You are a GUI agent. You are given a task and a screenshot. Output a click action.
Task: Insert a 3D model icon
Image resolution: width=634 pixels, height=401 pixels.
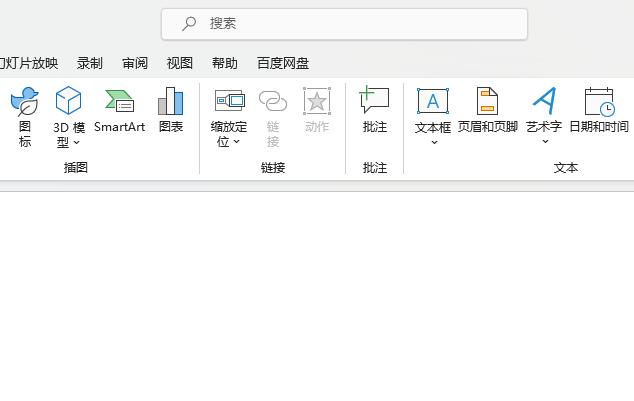pyautogui.click(x=68, y=100)
